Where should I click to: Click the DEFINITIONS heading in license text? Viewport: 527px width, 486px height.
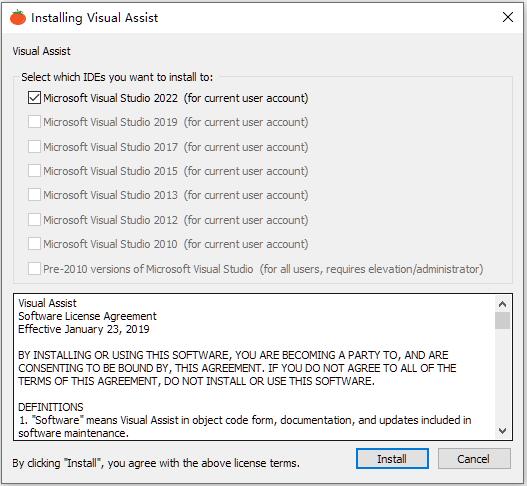click(51, 407)
